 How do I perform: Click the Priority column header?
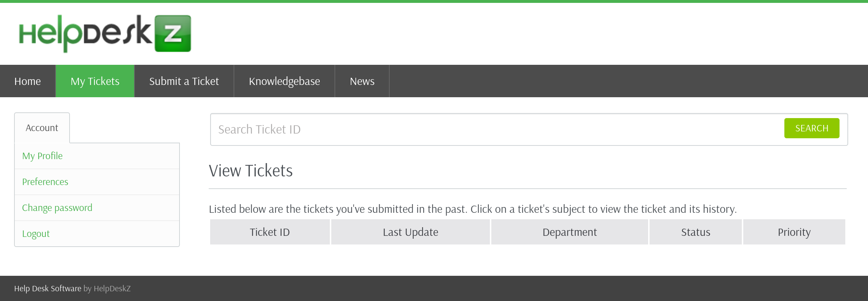(x=794, y=232)
